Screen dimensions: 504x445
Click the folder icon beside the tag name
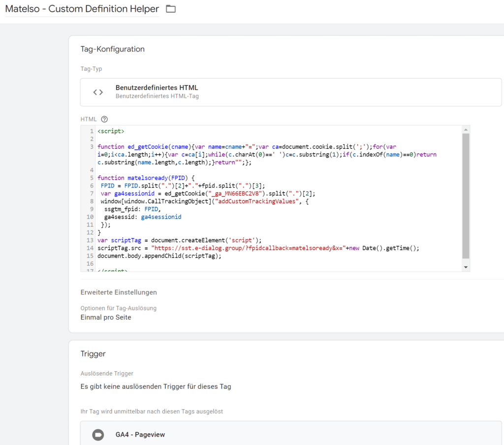point(171,9)
